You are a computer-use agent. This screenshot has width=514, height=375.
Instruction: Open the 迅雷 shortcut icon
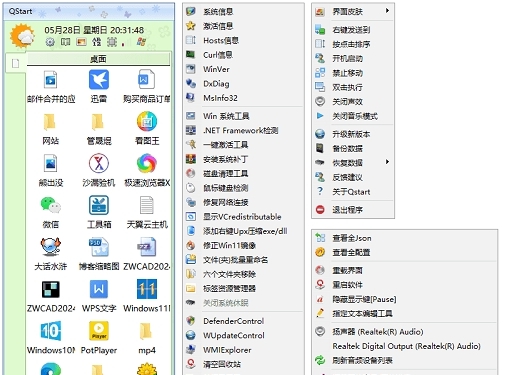click(99, 80)
